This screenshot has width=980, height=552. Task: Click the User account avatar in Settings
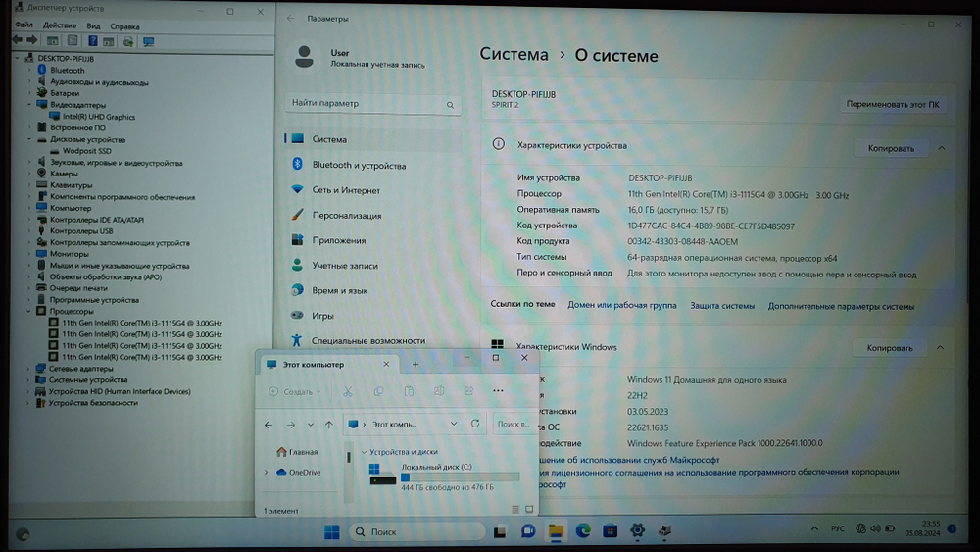[x=305, y=57]
